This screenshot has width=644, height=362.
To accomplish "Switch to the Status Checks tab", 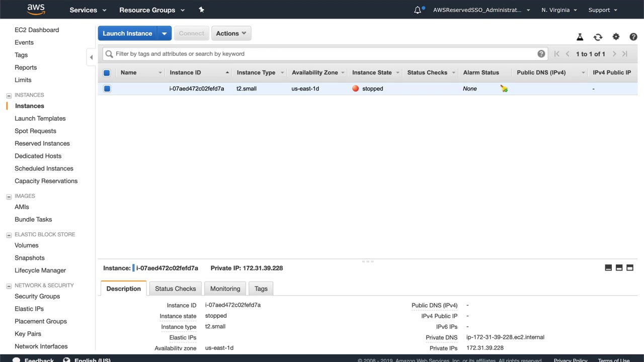I will pyautogui.click(x=176, y=289).
